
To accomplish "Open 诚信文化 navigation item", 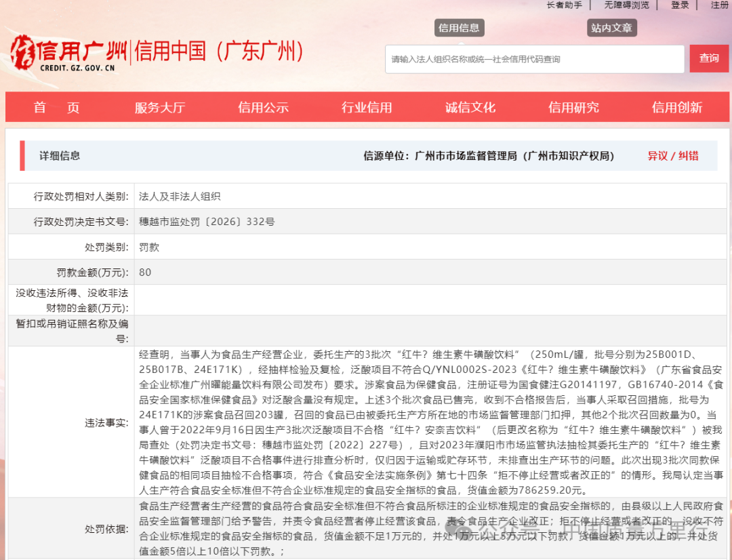I will point(470,107).
